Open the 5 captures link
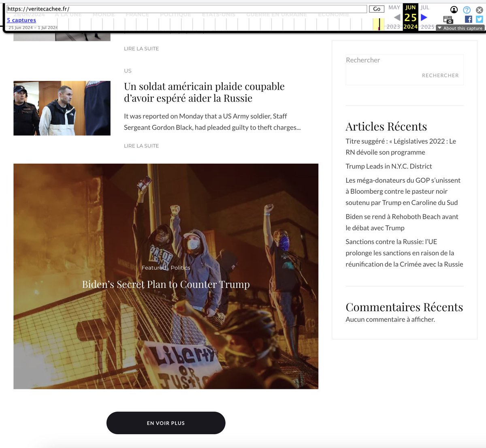 point(21,20)
